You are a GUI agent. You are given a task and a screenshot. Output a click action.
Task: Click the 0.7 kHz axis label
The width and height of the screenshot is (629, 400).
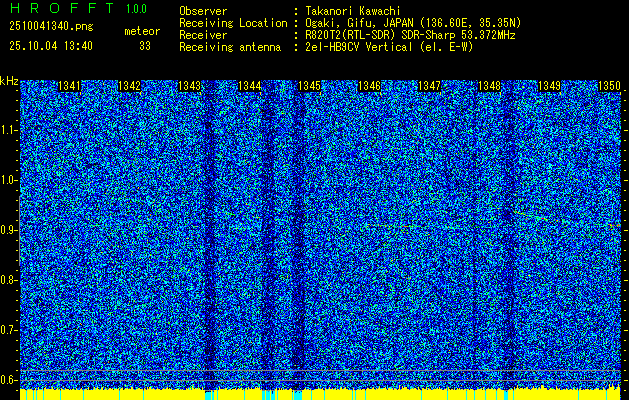[7, 330]
